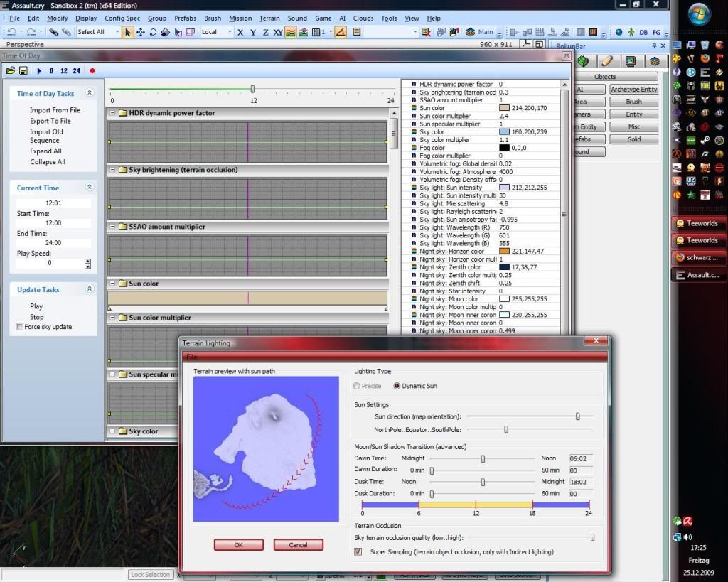Viewport: 728px width, 582px height.
Task: Click OK in Terrain Lighting dialog
Action: coord(239,545)
